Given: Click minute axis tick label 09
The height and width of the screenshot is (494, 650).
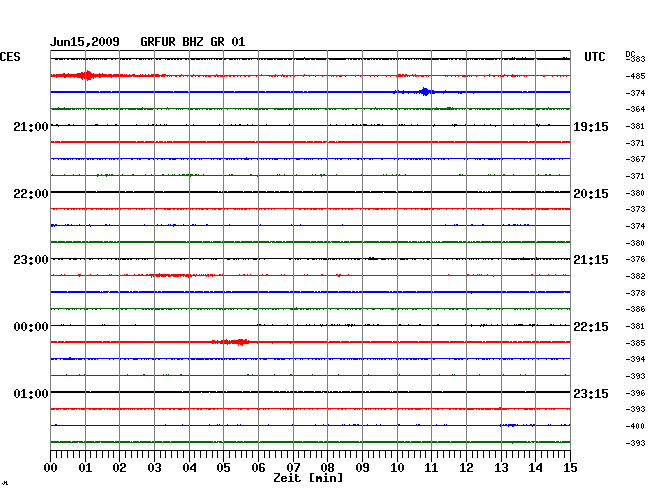Looking at the screenshot, I should (x=362, y=468).
